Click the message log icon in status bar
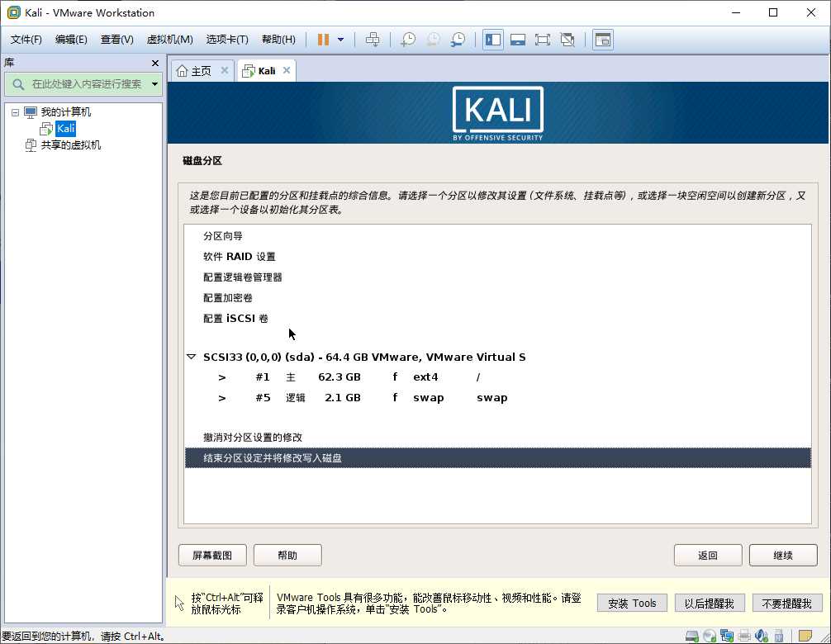The width and height of the screenshot is (831, 644). click(805, 636)
